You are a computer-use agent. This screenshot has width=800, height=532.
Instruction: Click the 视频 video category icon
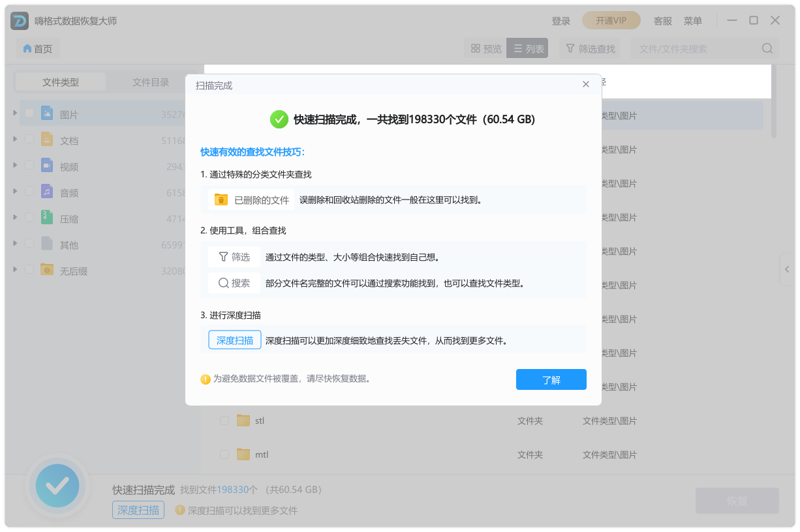click(x=47, y=166)
